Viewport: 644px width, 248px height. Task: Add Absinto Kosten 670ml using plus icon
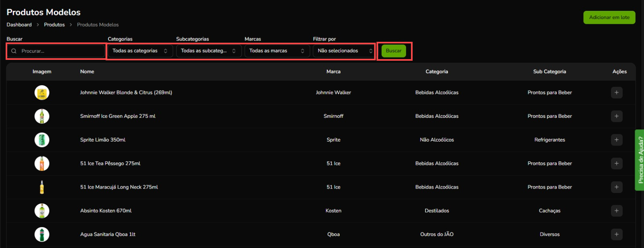coord(616,211)
